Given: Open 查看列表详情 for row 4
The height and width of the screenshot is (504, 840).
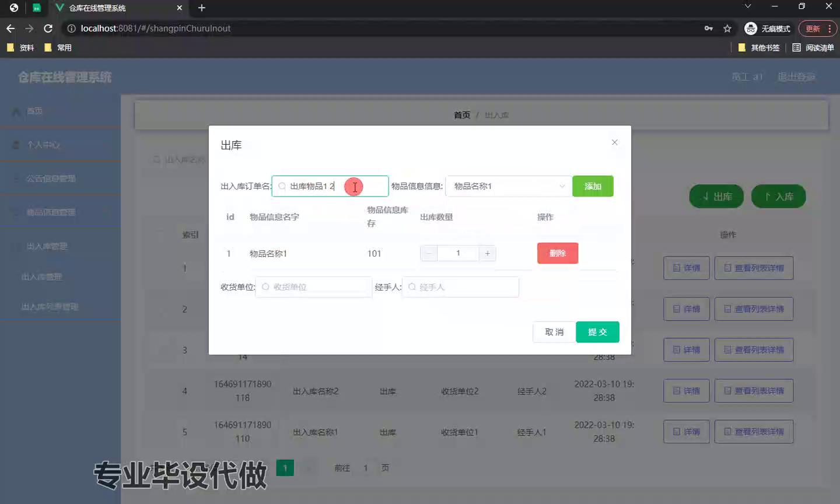Looking at the screenshot, I should click(754, 390).
